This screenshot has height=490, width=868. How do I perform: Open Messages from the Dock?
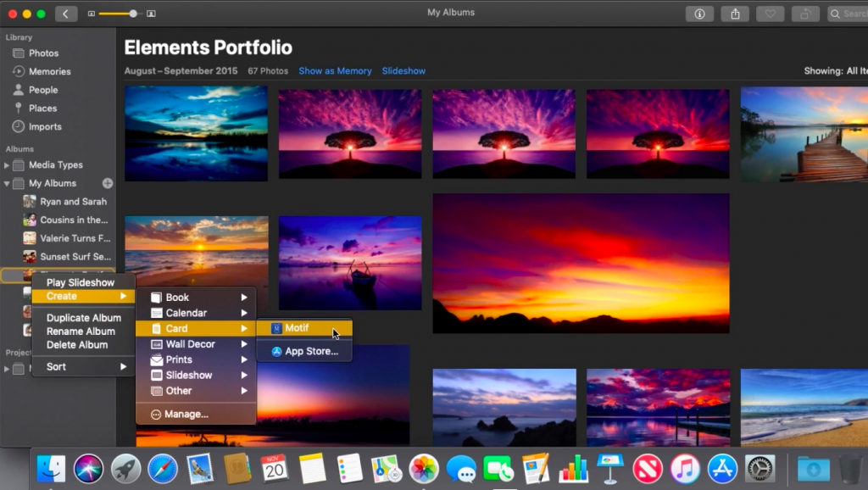click(x=461, y=469)
